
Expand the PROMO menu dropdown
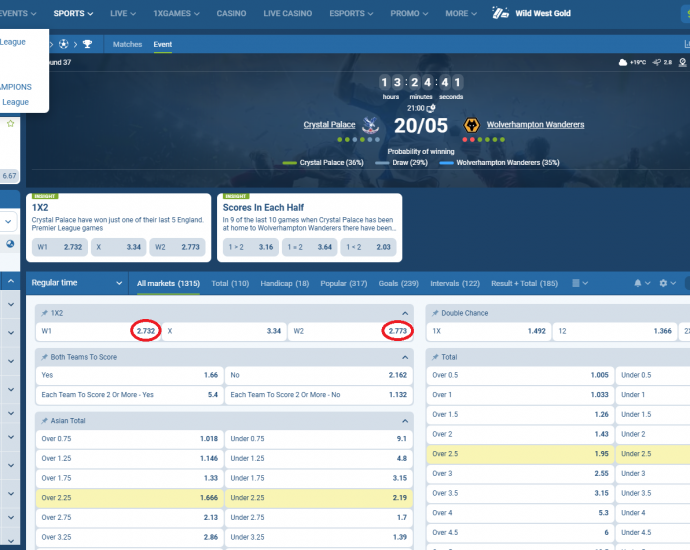pos(409,14)
